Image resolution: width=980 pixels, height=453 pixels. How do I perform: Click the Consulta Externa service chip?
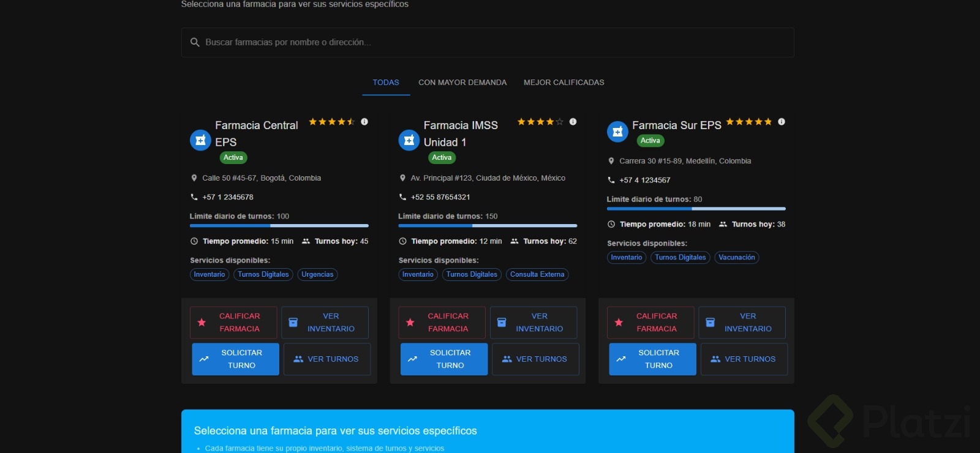(x=537, y=274)
